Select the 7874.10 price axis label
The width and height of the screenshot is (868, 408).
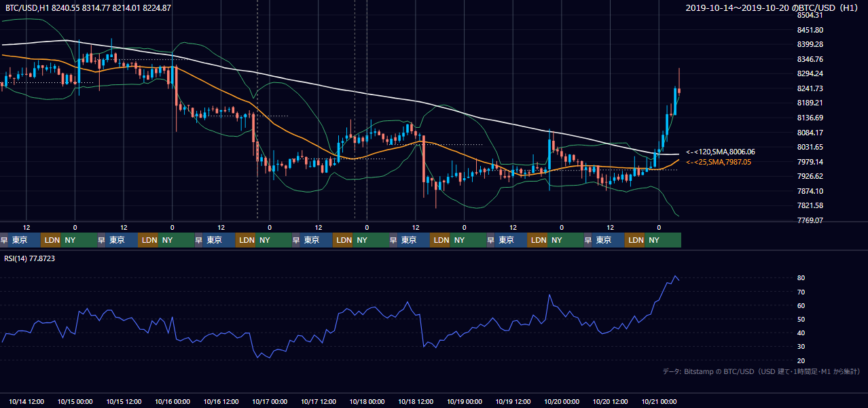[x=810, y=191]
